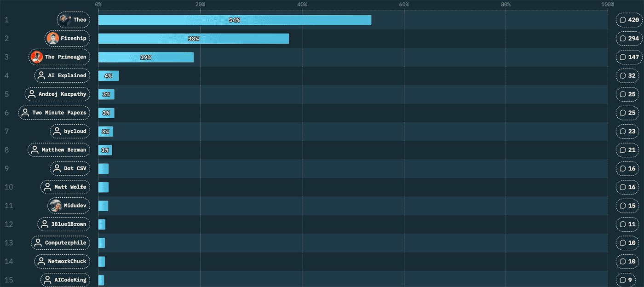Click Dot CSV's comment count 16

632,168
